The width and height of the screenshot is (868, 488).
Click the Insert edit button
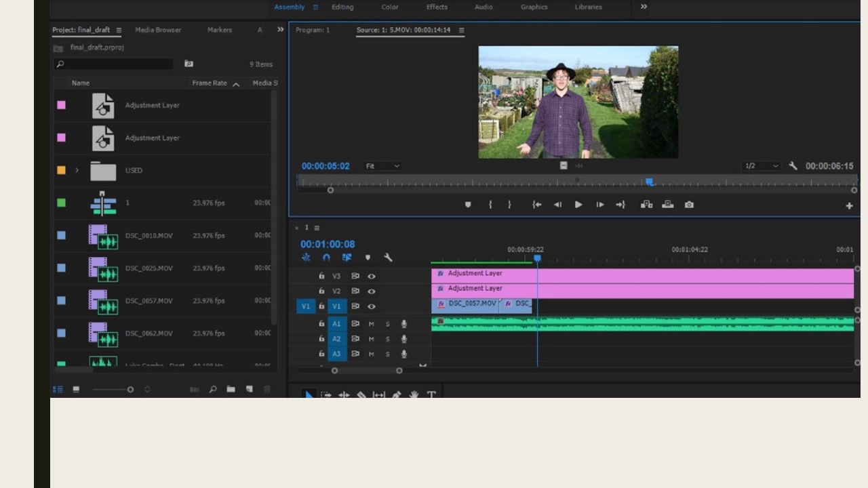coord(646,205)
